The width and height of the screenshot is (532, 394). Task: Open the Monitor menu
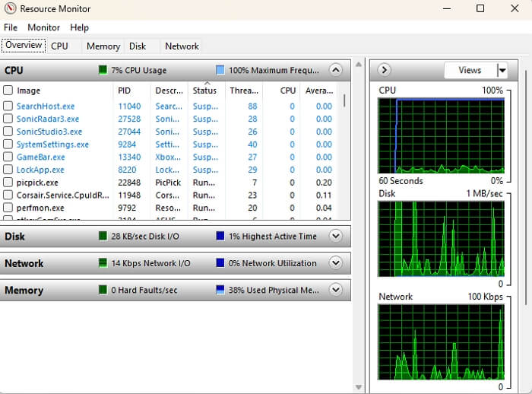44,27
